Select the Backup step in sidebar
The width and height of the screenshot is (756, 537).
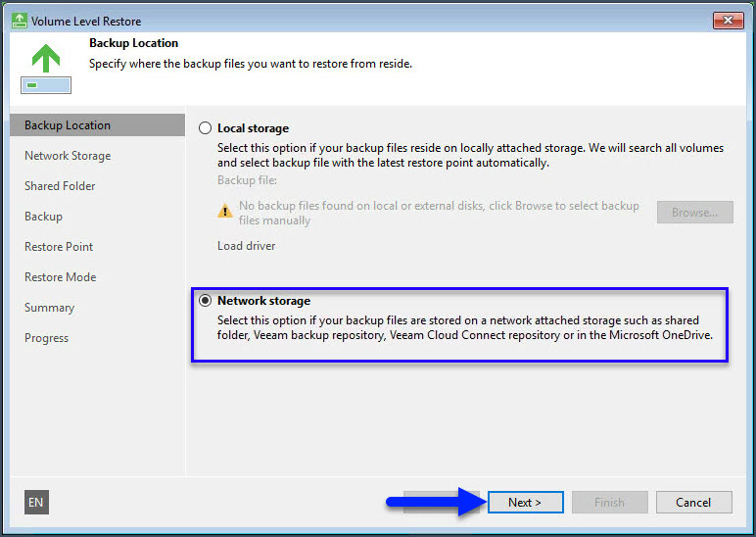[43, 217]
